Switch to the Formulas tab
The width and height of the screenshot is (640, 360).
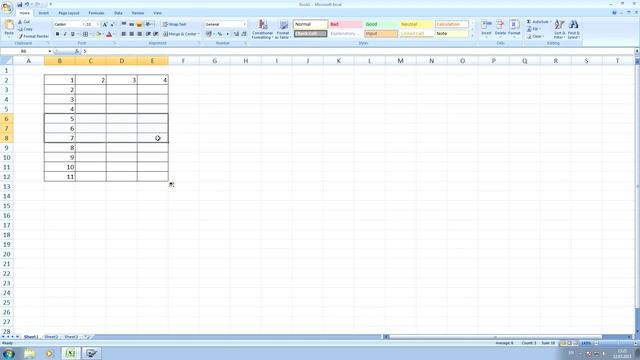(x=96, y=13)
